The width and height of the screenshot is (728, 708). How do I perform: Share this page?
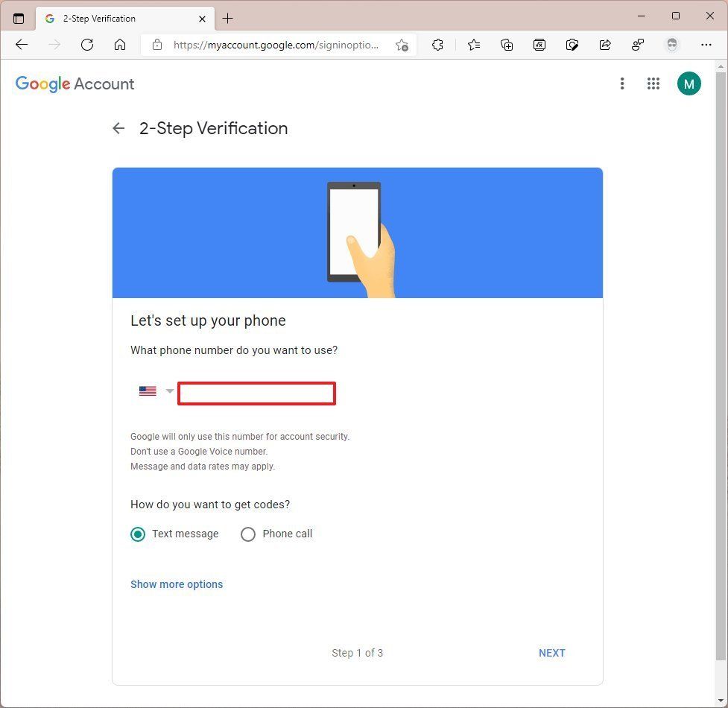[x=605, y=45]
